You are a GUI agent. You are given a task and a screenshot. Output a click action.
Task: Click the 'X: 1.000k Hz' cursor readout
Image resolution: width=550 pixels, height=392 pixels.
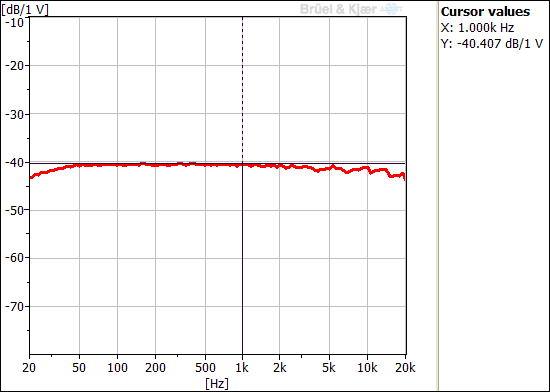(x=477, y=28)
